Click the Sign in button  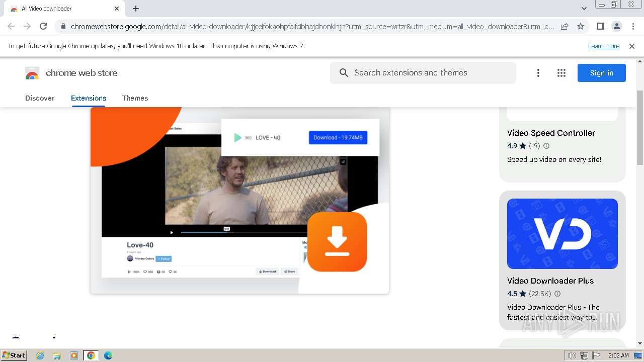pyautogui.click(x=602, y=73)
